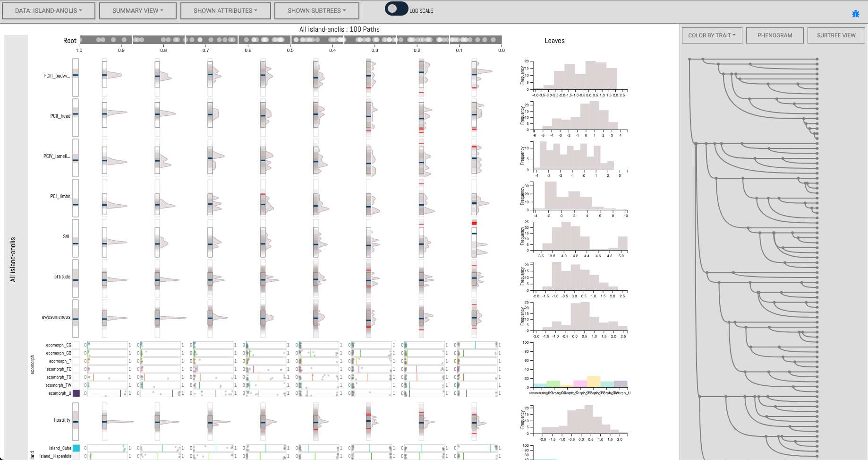Click the root node of phylogenetic tree

(689, 59)
